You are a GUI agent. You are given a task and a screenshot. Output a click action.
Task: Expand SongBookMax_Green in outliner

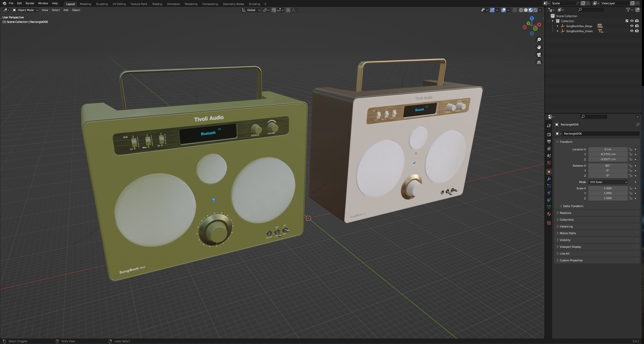pyautogui.click(x=557, y=31)
